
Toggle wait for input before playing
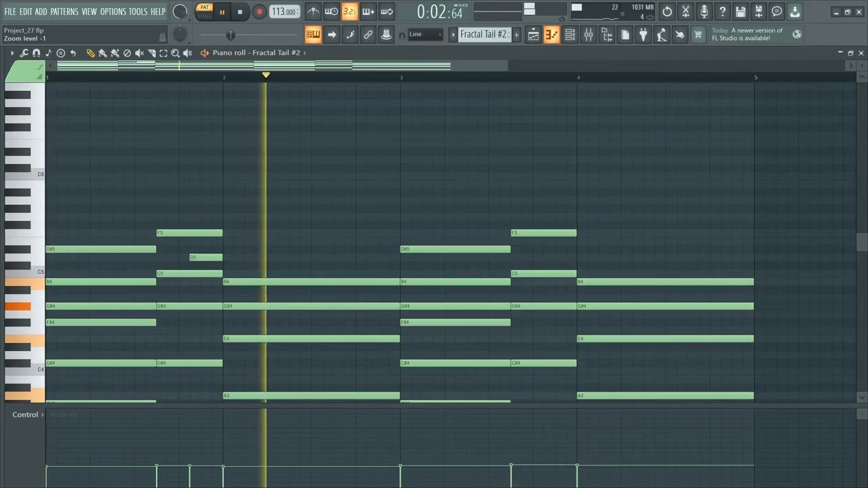coord(331,12)
